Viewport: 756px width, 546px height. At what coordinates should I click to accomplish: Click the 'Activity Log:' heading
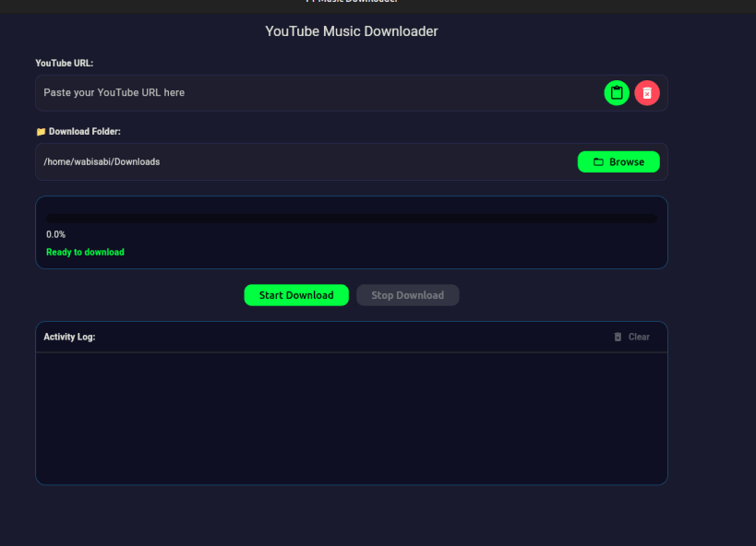[x=69, y=337]
